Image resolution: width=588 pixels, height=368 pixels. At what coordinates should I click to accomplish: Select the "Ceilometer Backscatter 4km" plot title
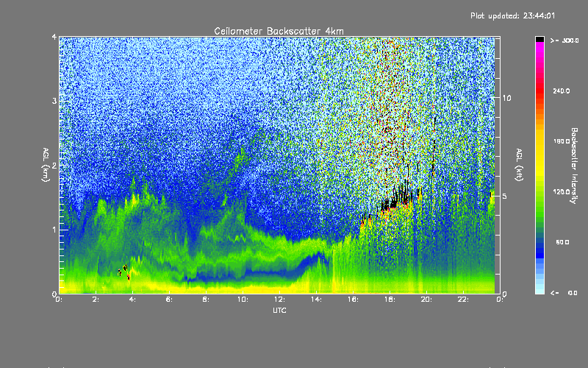click(279, 31)
